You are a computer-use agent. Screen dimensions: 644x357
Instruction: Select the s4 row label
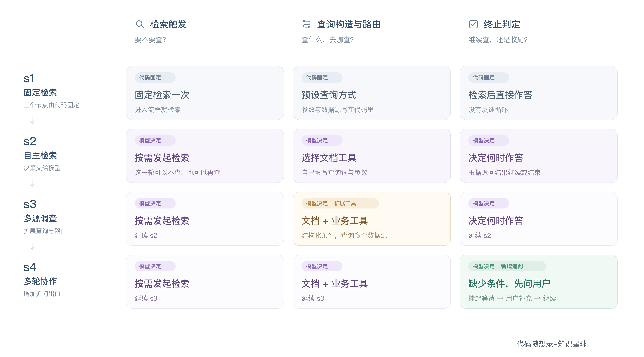pos(30,267)
